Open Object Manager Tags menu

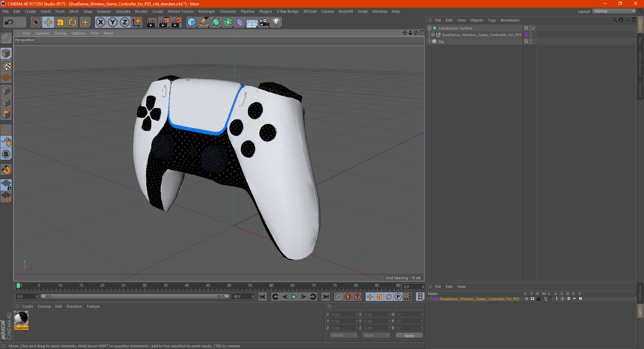pos(492,20)
